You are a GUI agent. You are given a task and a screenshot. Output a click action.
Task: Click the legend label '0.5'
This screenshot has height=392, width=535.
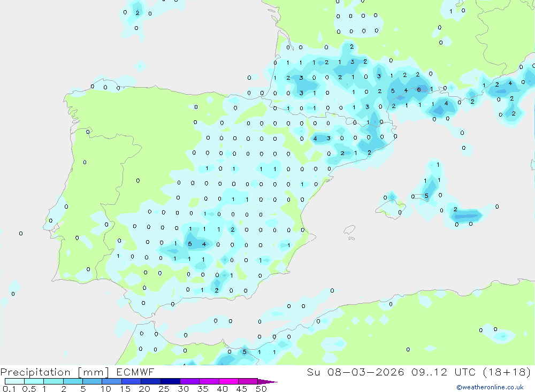29,389
